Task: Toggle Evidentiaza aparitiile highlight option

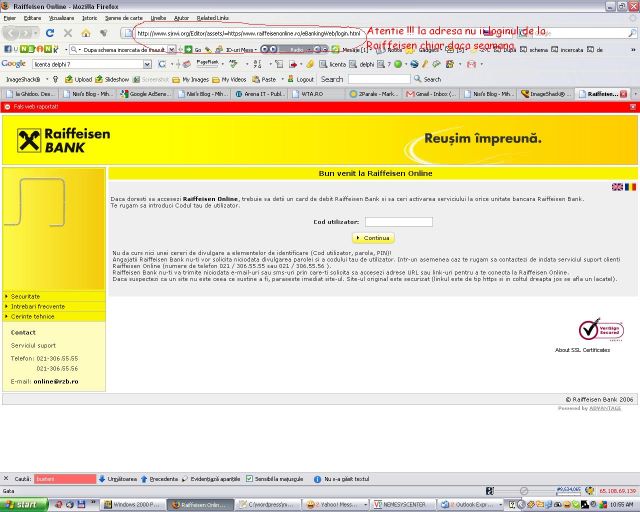Action: tap(211, 479)
